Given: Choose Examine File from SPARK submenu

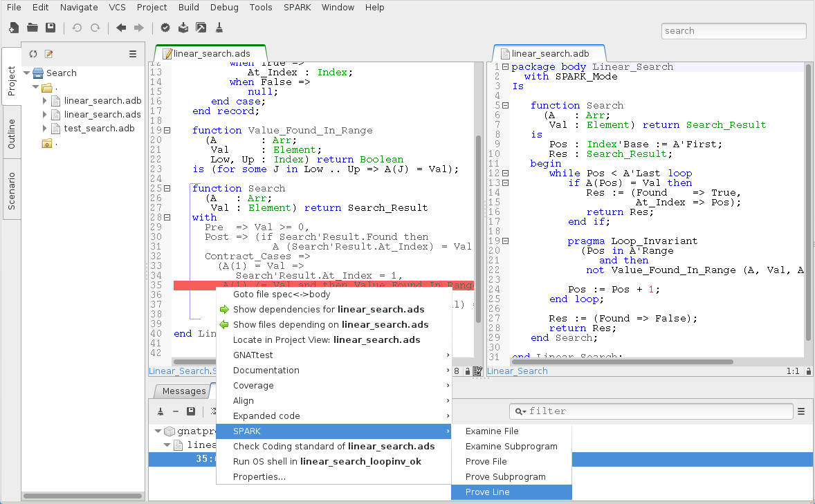Looking at the screenshot, I should coord(511,431).
